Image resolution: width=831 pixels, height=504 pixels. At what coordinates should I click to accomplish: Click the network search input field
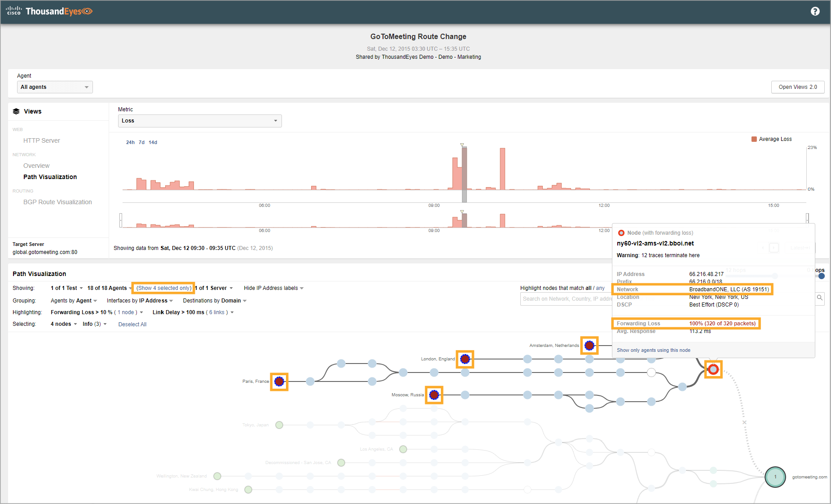pyautogui.click(x=566, y=299)
